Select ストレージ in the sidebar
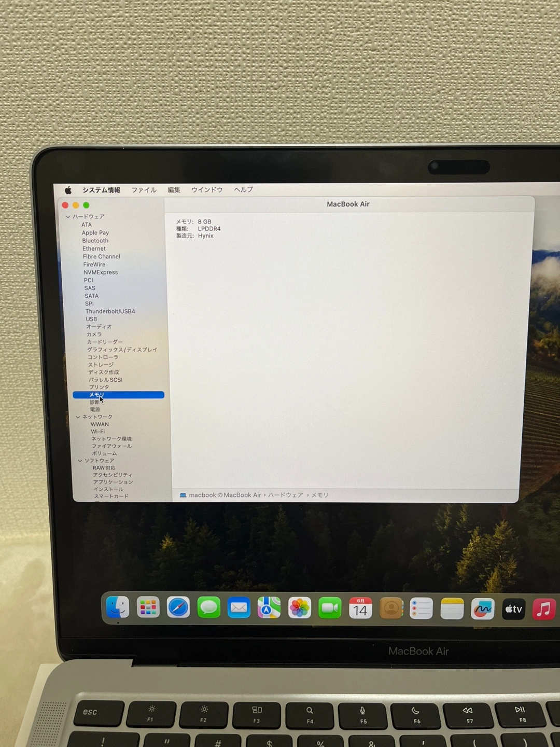Screen dimensions: 560x747 (101, 365)
